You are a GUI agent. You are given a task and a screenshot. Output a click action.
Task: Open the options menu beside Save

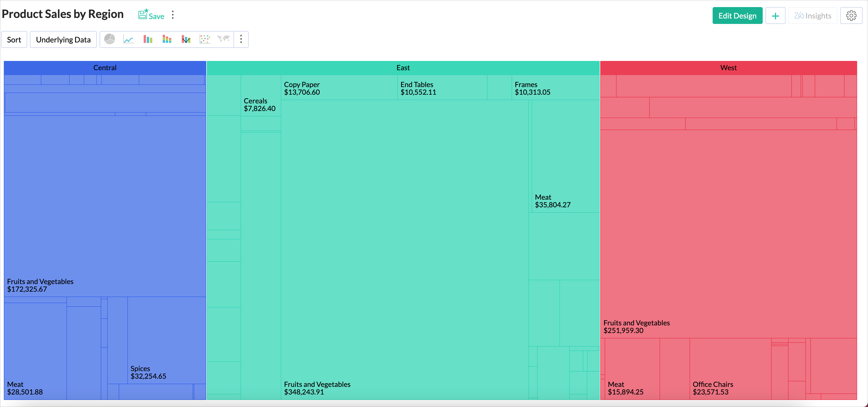click(x=173, y=15)
